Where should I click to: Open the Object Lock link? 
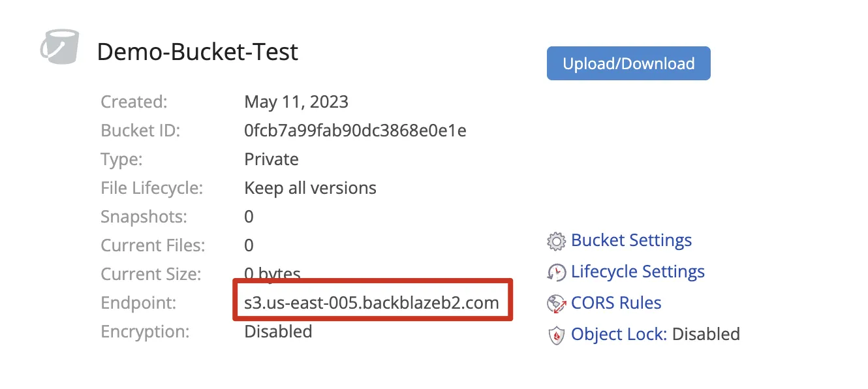click(x=618, y=334)
